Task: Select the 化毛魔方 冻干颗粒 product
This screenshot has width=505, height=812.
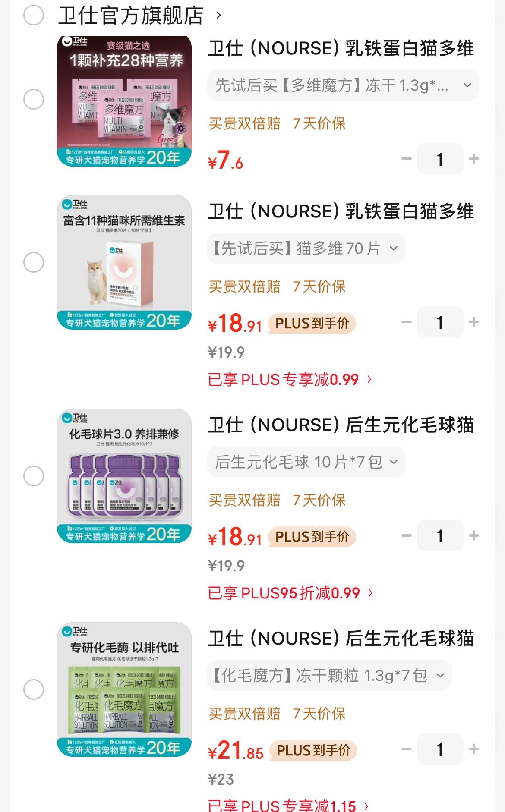Action: coord(34,689)
